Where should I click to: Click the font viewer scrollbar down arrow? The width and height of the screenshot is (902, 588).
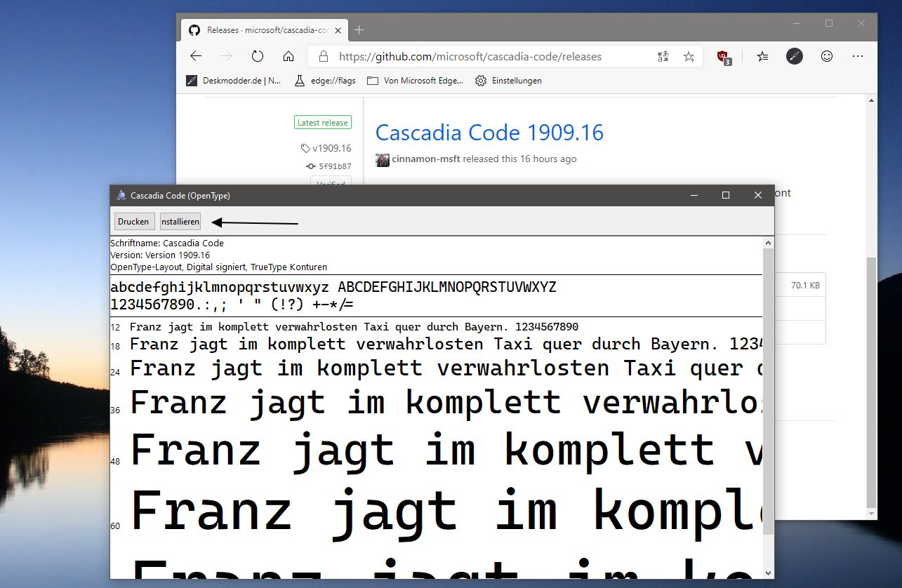768,573
